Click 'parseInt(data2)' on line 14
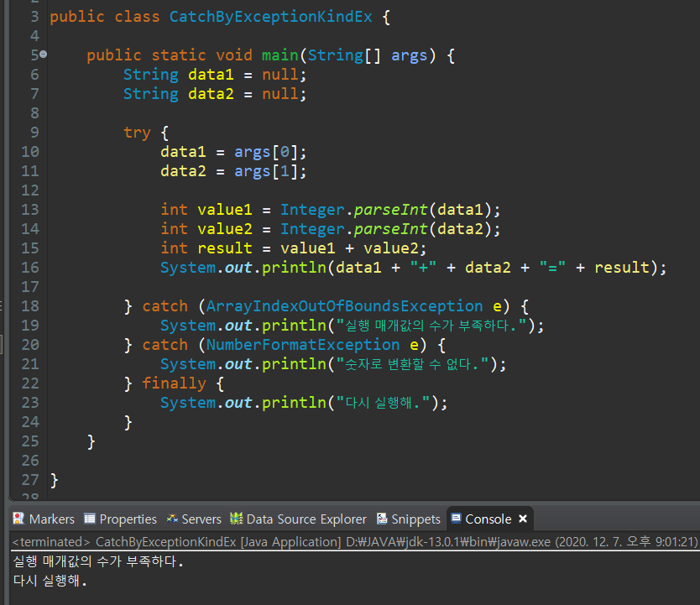The width and height of the screenshot is (700, 605). pyautogui.click(x=423, y=229)
